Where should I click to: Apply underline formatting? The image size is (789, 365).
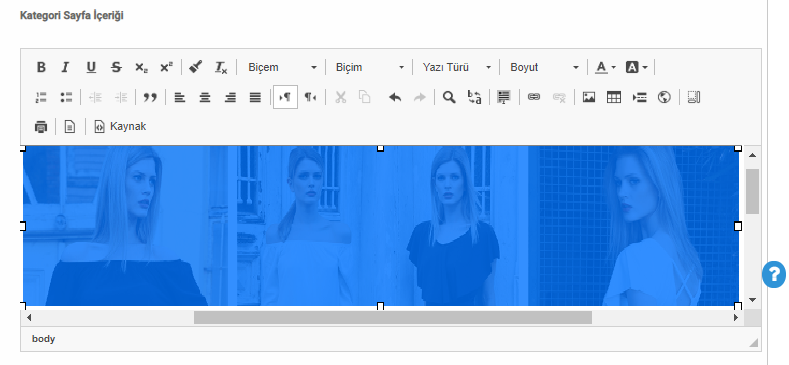tap(91, 67)
